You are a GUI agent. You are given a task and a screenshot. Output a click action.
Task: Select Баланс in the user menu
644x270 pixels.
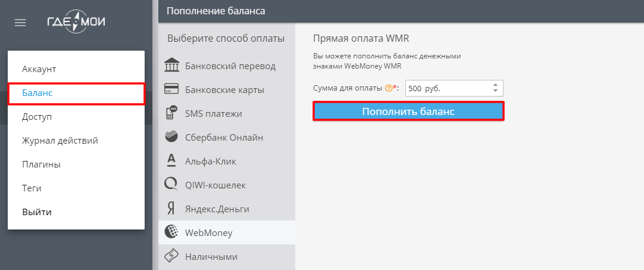coord(76,94)
